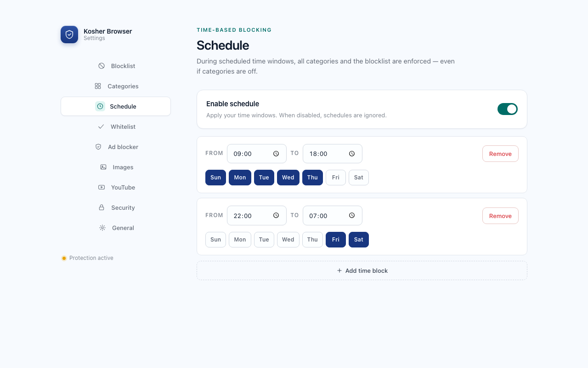Open time picker clock for 18:00 field
Image resolution: width=588 pixels, height=368 pixels.
(x=352, y=154)
